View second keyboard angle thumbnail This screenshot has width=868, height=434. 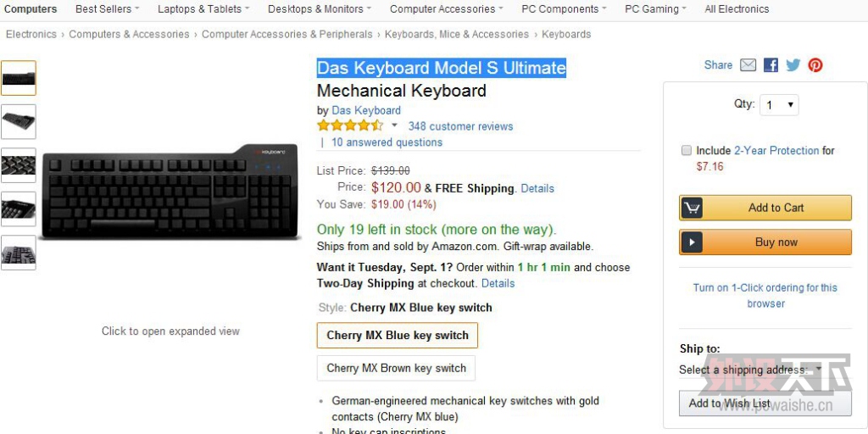19,122
